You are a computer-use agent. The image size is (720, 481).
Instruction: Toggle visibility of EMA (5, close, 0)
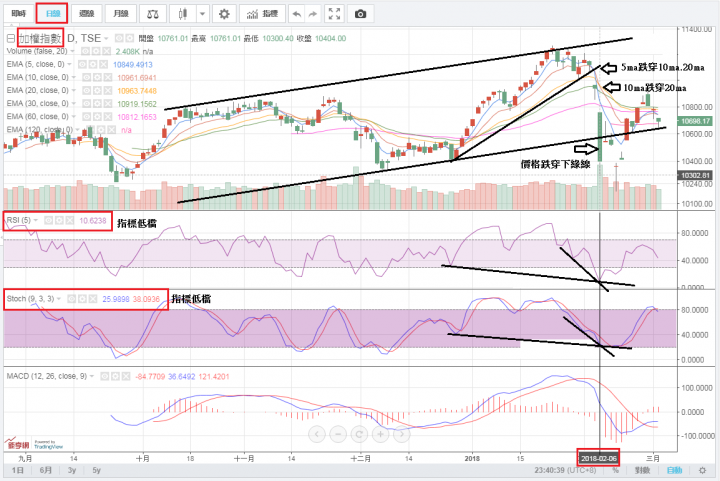click(x=82, y=64)
